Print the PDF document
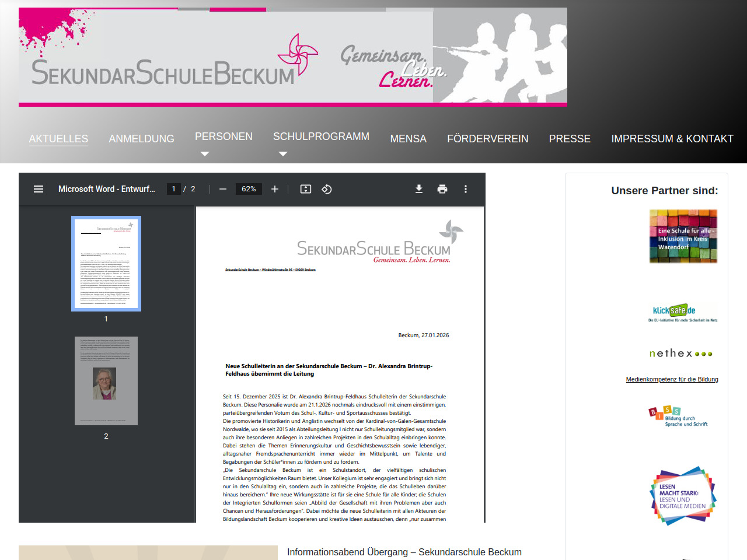Image resolution: width=747 pixels, height=560 pixels. 442,189
